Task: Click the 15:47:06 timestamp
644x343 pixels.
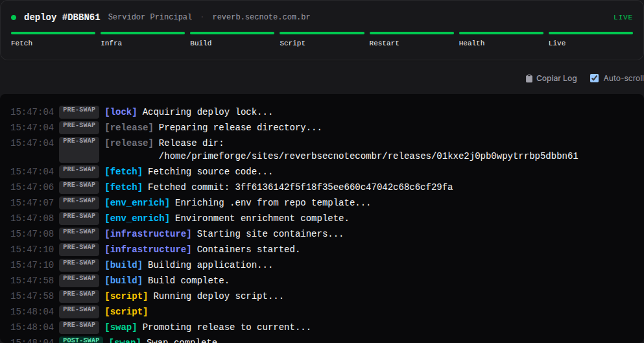Action: coord(32,187)
